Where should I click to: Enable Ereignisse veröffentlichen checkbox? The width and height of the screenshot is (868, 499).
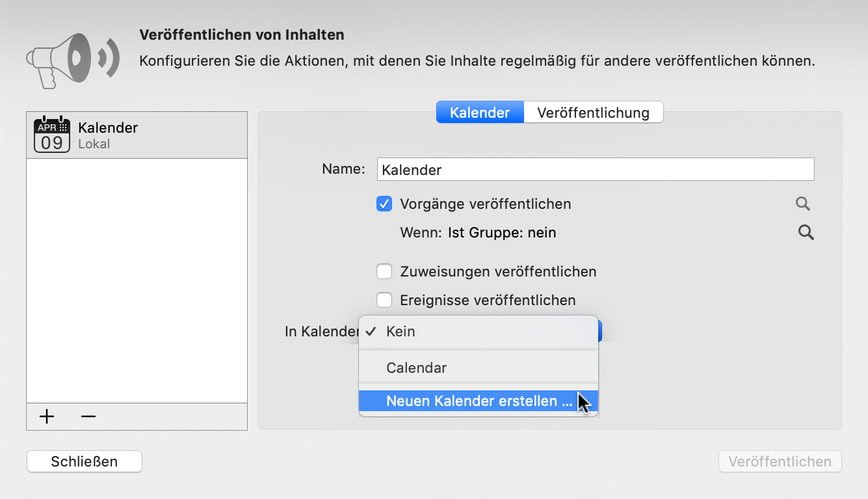coord(384,300)
